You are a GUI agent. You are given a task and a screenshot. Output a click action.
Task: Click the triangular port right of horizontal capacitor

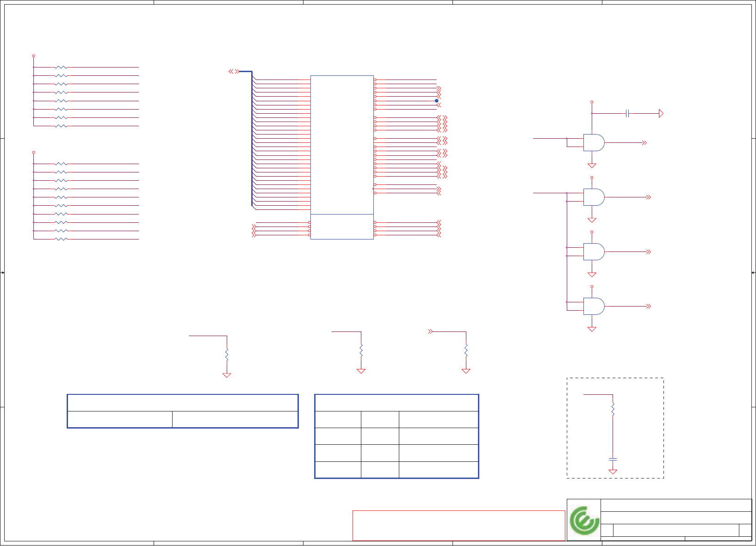[x=661, y=113]
